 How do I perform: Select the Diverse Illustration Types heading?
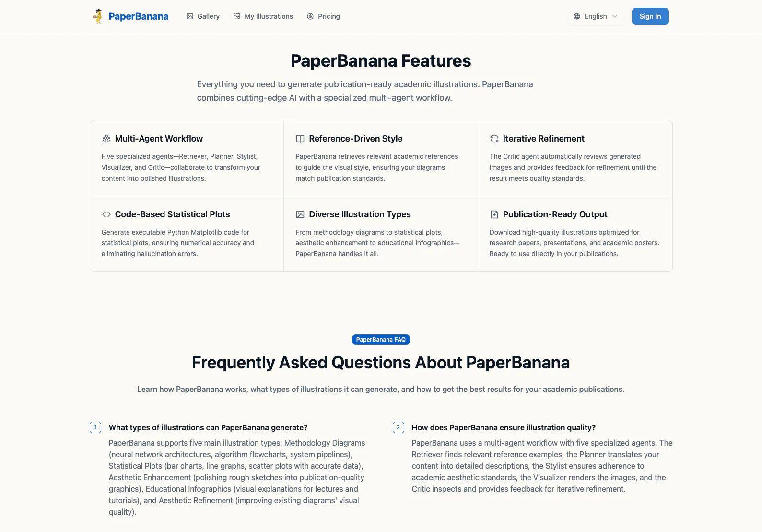click(360, 214)
